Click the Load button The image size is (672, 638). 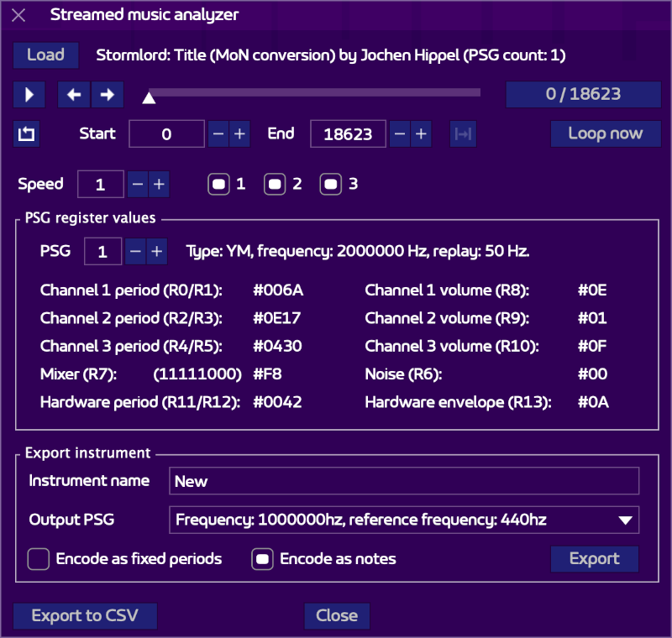coord(45,55)
